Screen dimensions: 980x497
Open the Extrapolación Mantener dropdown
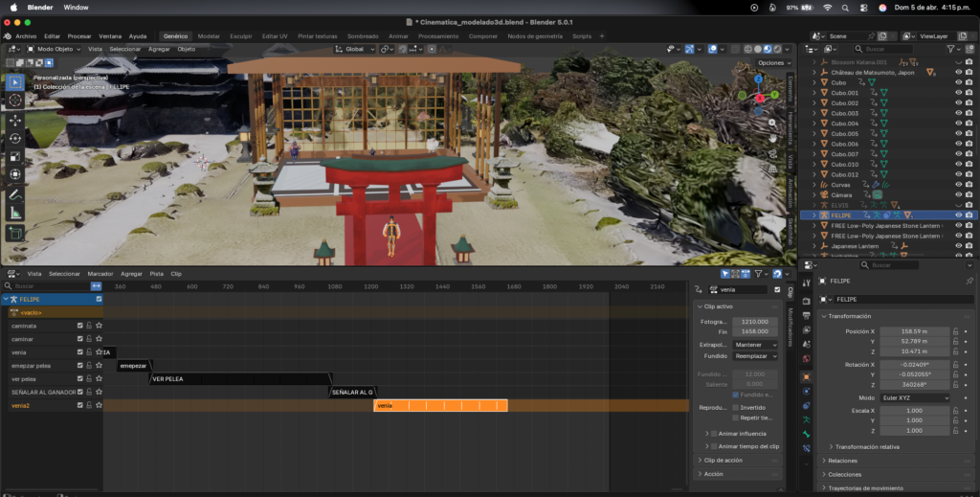click(x=754, y=344)
